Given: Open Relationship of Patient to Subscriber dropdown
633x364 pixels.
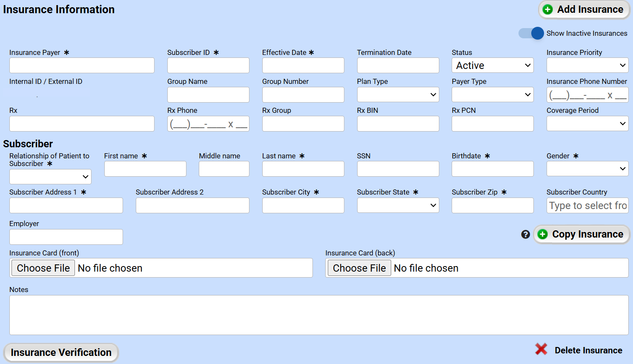Looking at the screenshot, I should pos(50,177).
